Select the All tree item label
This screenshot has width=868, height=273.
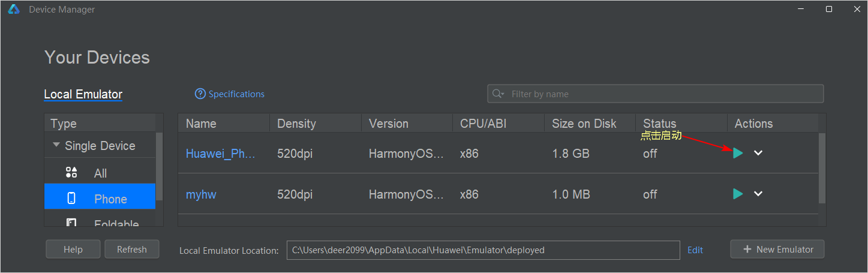[x=100, y=173]
